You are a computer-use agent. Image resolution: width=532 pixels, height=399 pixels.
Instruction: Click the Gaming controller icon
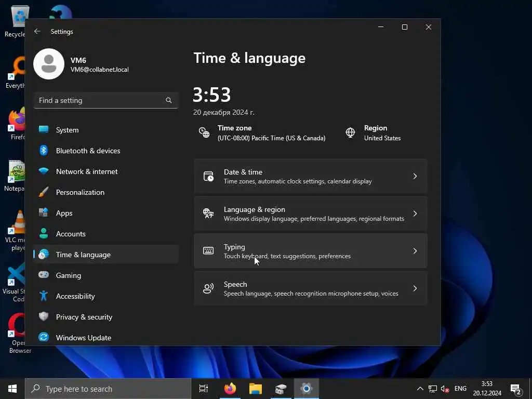(x=44, y=275)
